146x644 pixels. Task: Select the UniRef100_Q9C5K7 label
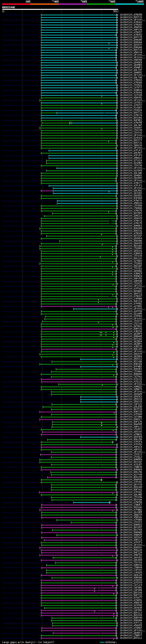(131, 153)
